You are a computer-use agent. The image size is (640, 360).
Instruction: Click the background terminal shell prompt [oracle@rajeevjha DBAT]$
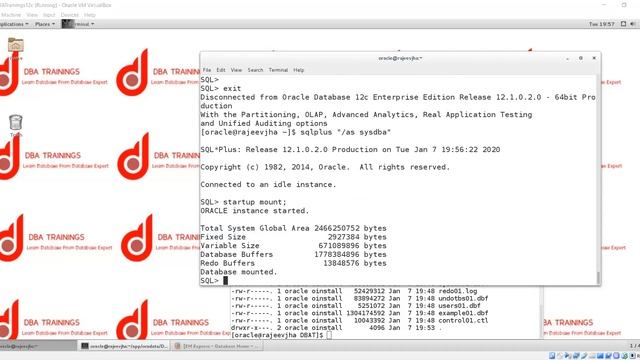[x=277, y=335]
